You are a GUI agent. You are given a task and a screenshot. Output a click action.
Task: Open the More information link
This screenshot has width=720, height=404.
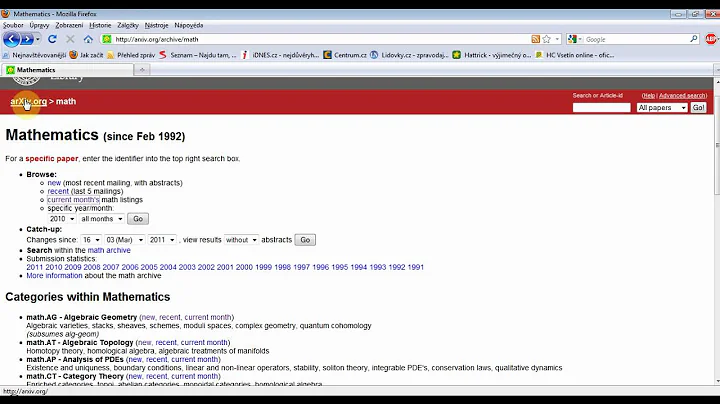[54, 275]
